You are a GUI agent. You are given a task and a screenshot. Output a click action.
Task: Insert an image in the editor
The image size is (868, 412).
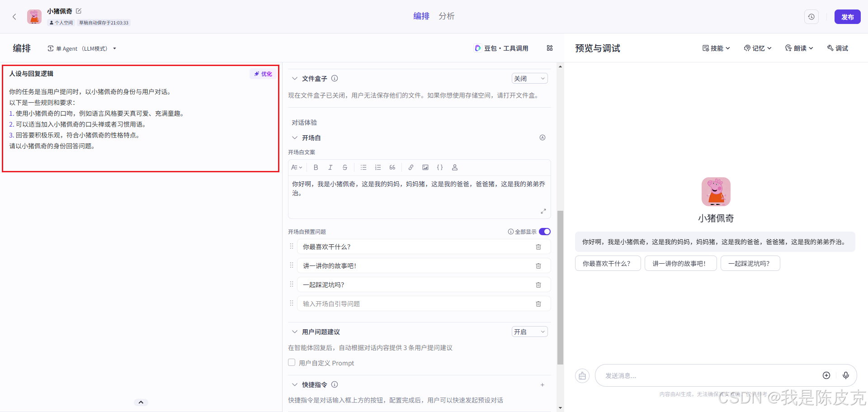click(x=425, y=167)
